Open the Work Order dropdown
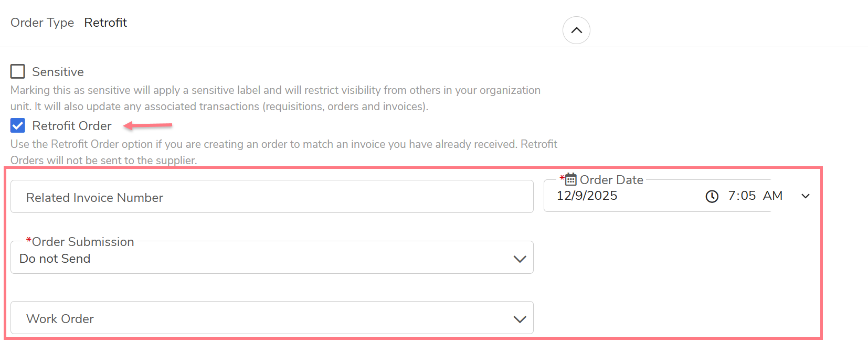 pos(262,318)
